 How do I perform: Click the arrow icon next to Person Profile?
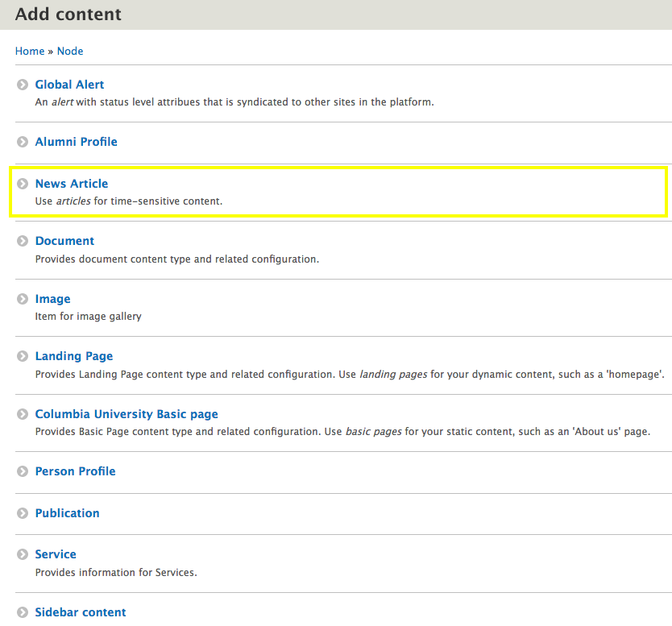[x=23, y=471]
